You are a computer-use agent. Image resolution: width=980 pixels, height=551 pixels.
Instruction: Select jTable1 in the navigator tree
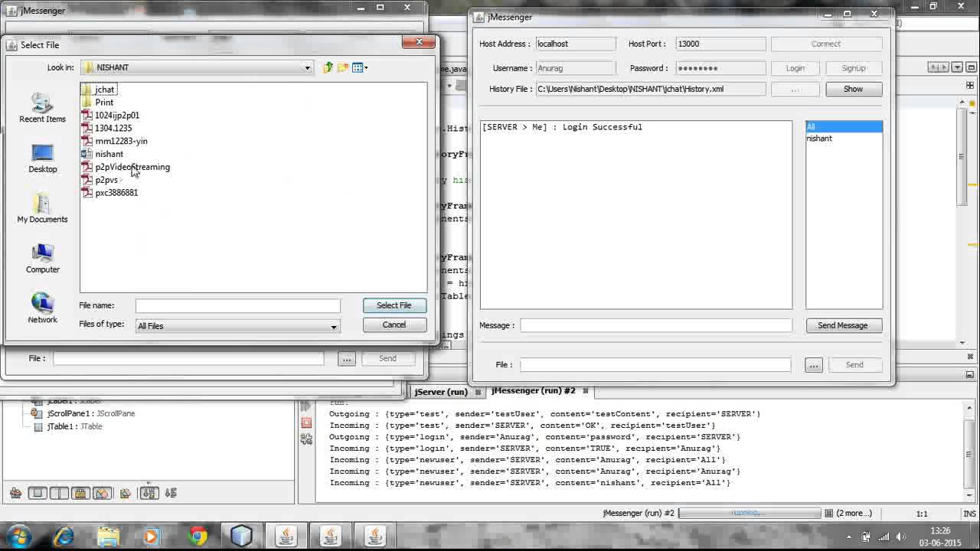point(67,426)
